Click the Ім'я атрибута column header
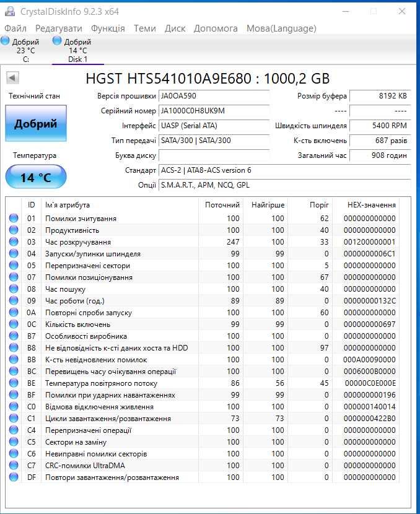This screenshot has width=420, height=514. click(x=120, y=205)
